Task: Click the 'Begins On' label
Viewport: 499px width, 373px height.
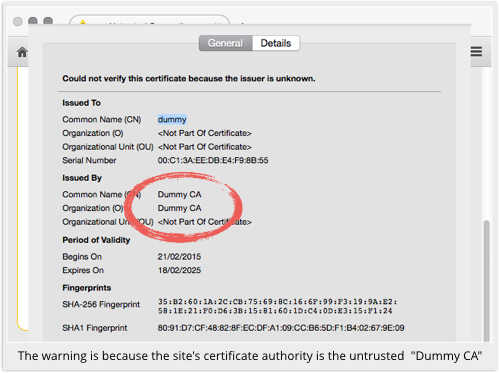Action: click(82, 257)
